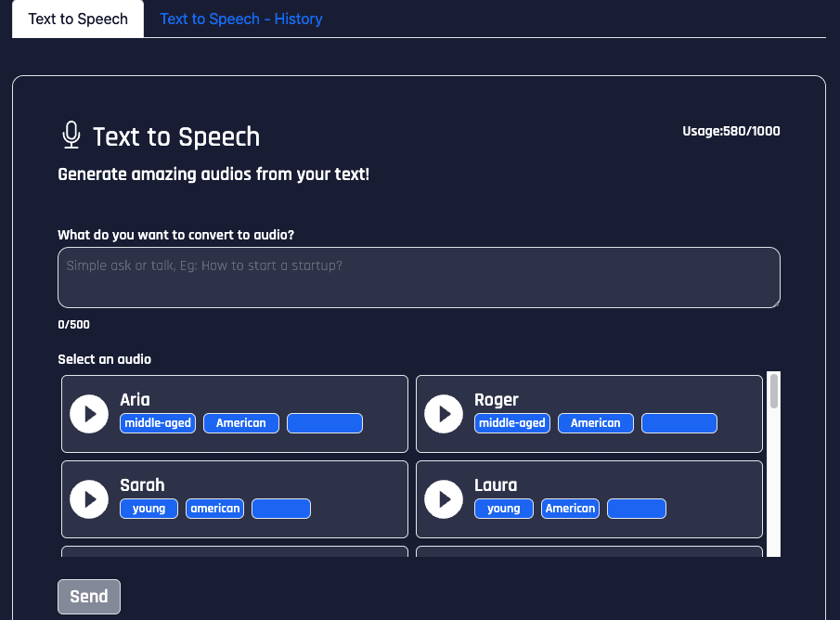Click Aria's blank third tag
The image size is (840, 620).
click(325, 423)
